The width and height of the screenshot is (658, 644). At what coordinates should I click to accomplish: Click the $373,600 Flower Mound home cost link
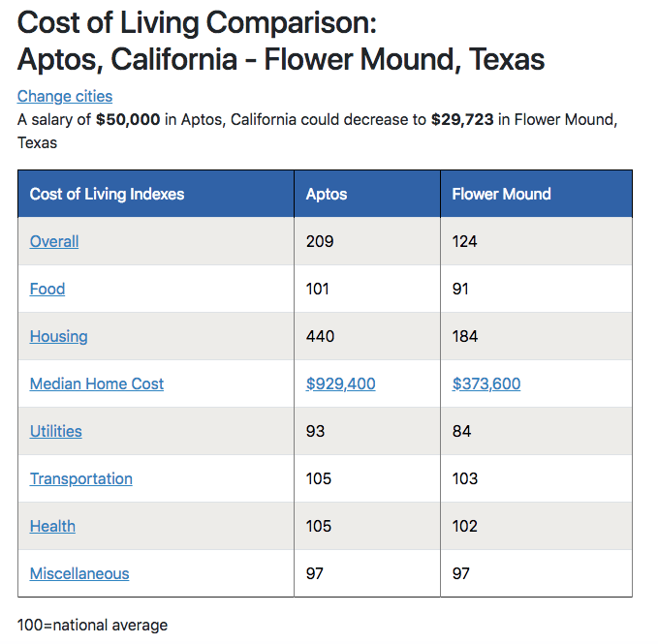(486, 383)
